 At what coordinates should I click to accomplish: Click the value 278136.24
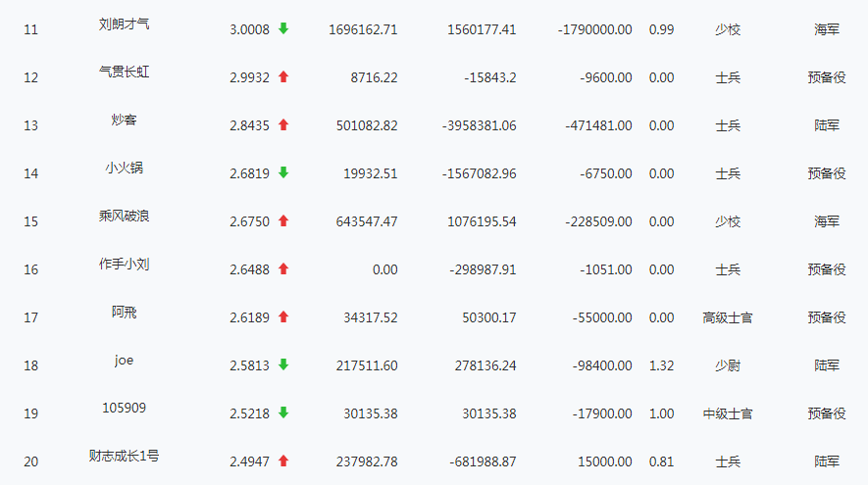[485, 366]
